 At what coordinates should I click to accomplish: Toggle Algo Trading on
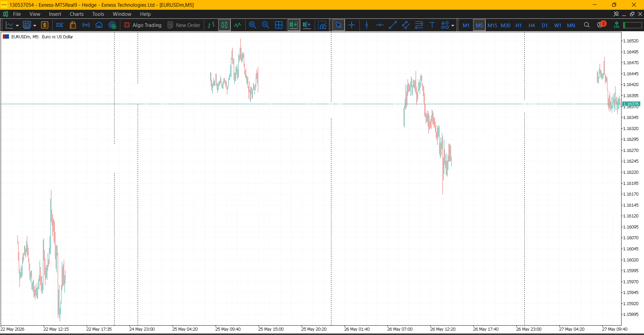[143, 25]
